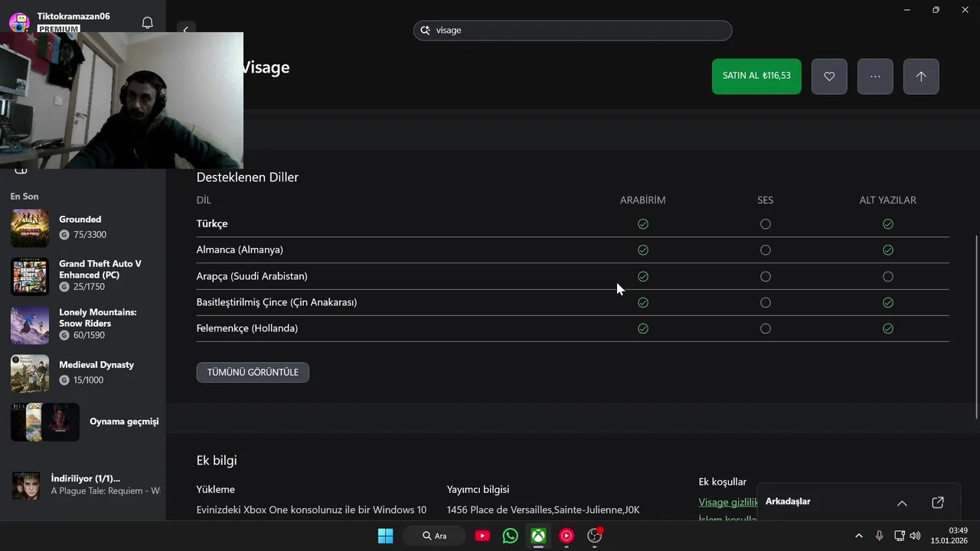Click the Ek bilgi heading
980x551 pixels.
(217, 460)
